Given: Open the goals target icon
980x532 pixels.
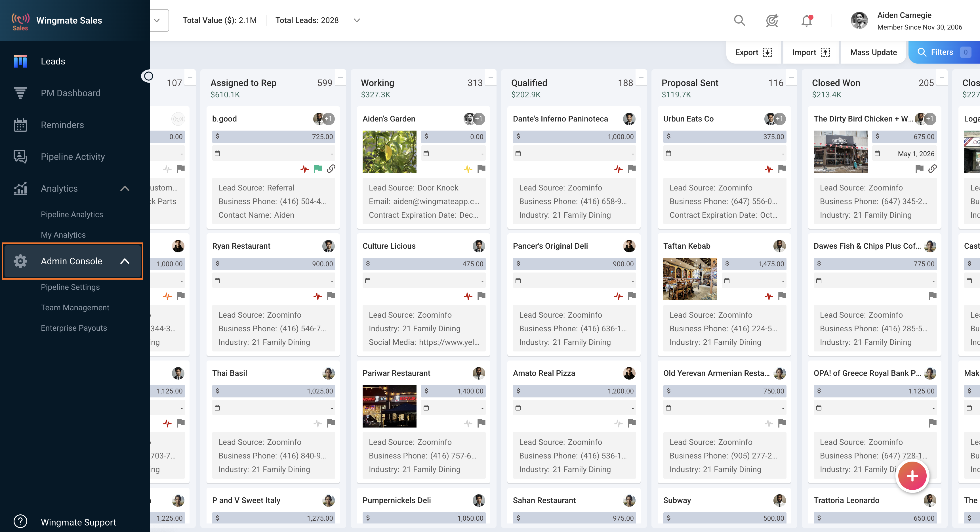Looking at the screenshot, I should click(772, 20).
